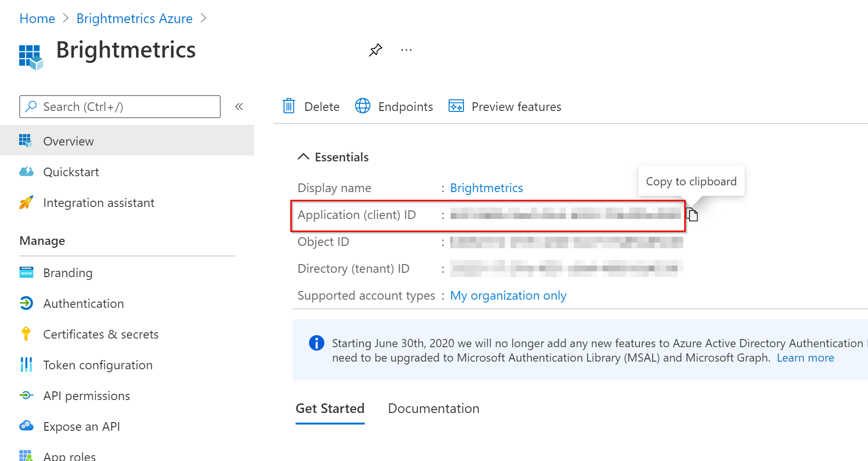The width and height of the screenshot is (868, 461).
Task: Click the Manage section heading
Action: point(42,241)
